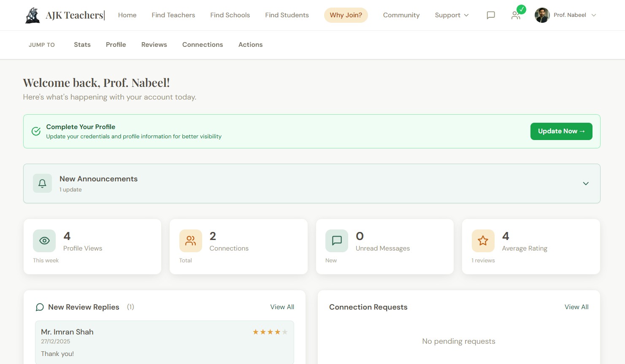Click the connections icon with green checkmark
This screenshot has height=364, width=625.
click(516, 15)
